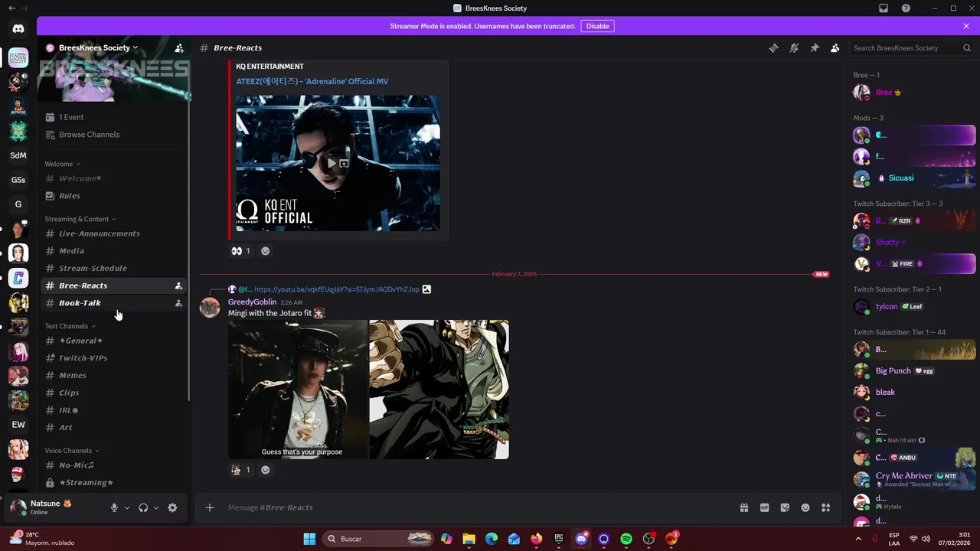This screenshot has width=980, height=551.
Task: Open microphone input options dropdown arrow
Action: [127, 507]
